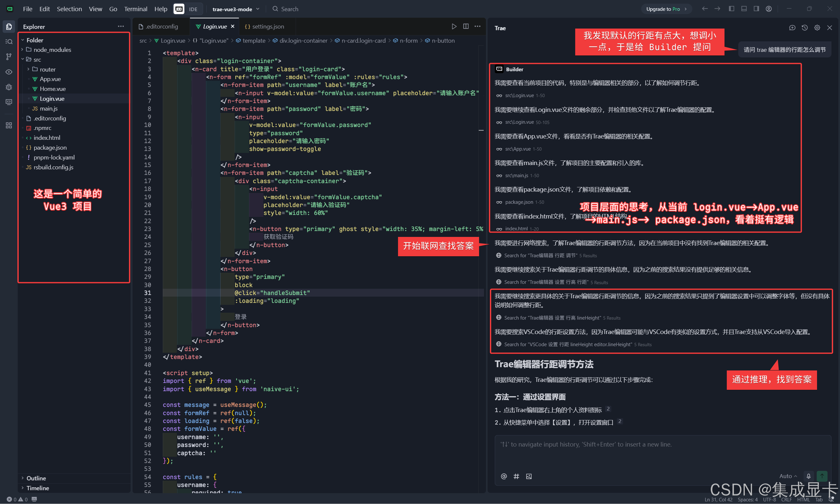Open rsbuild.config.js in the explorer
Screen dimensions: 840x504
pos(74,167)
